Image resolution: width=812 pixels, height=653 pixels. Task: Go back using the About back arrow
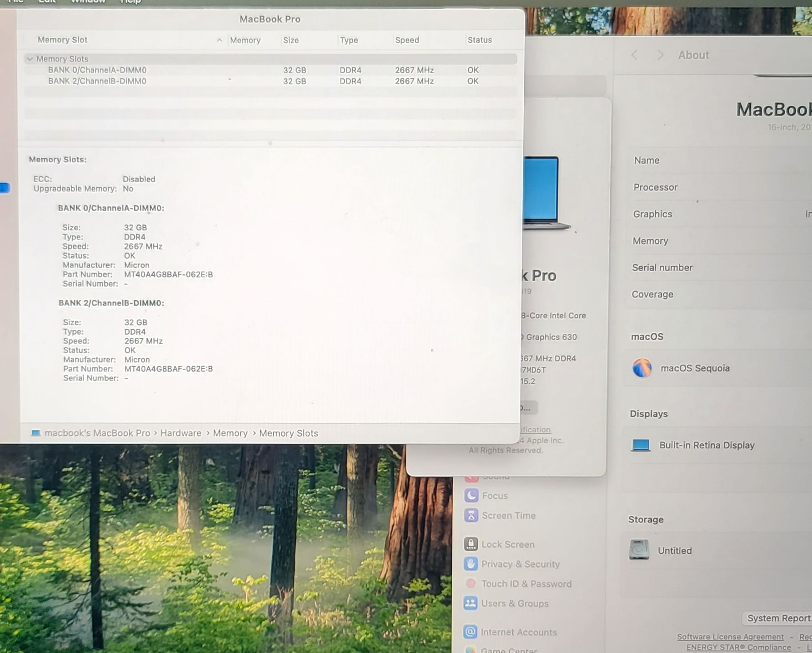coord(635,55)
